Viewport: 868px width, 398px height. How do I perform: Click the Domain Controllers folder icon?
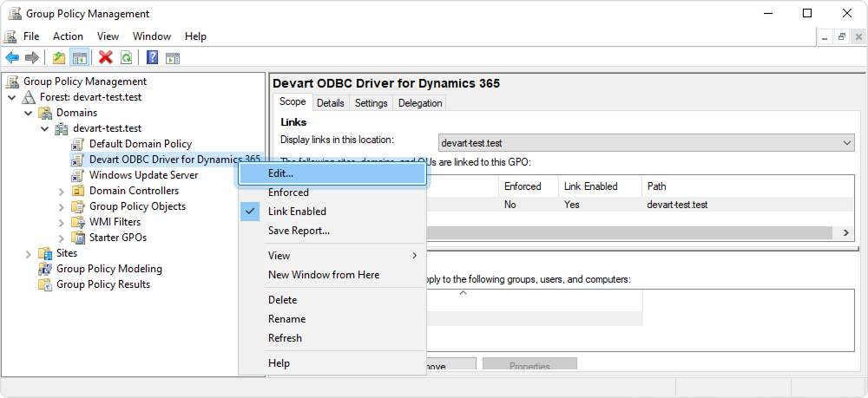[x=77, y=192]
